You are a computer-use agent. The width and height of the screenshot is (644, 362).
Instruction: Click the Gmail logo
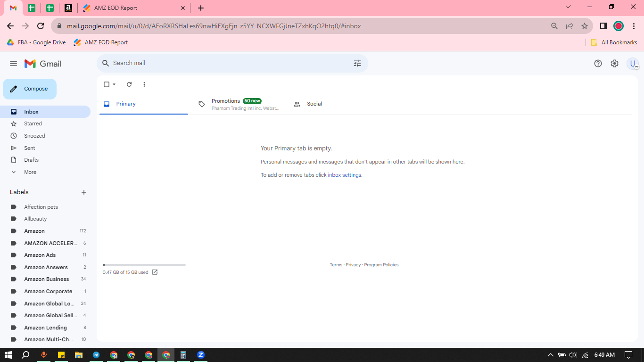43,64
